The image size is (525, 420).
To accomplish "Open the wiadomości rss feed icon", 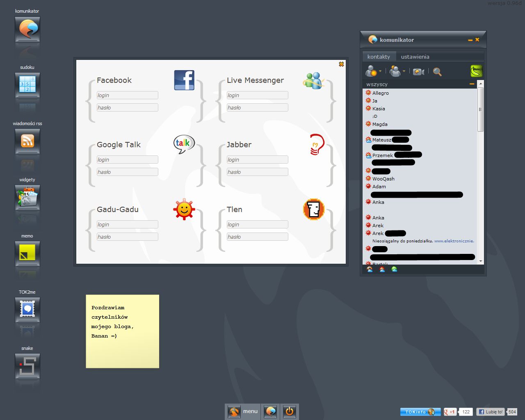I will click(27, 142).
